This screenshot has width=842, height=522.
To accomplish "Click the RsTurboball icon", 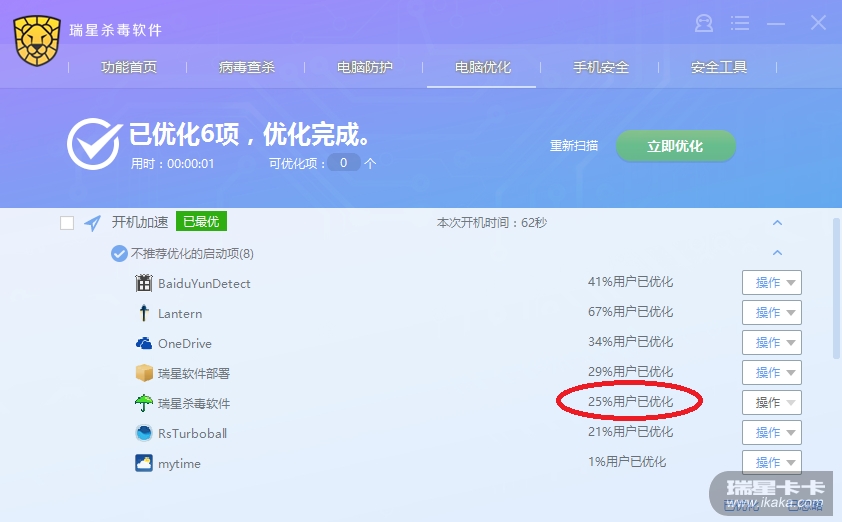I will click(x=143, y=433).
